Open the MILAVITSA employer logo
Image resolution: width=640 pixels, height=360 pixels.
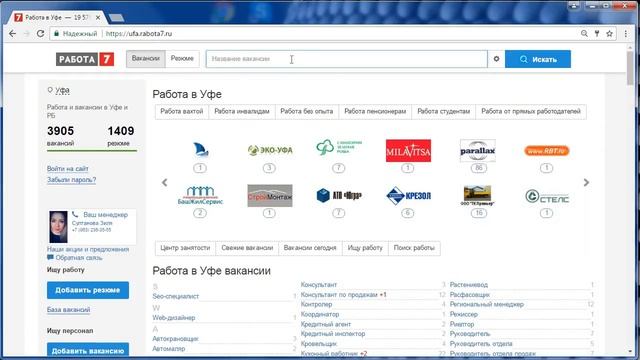pos(408,151)
